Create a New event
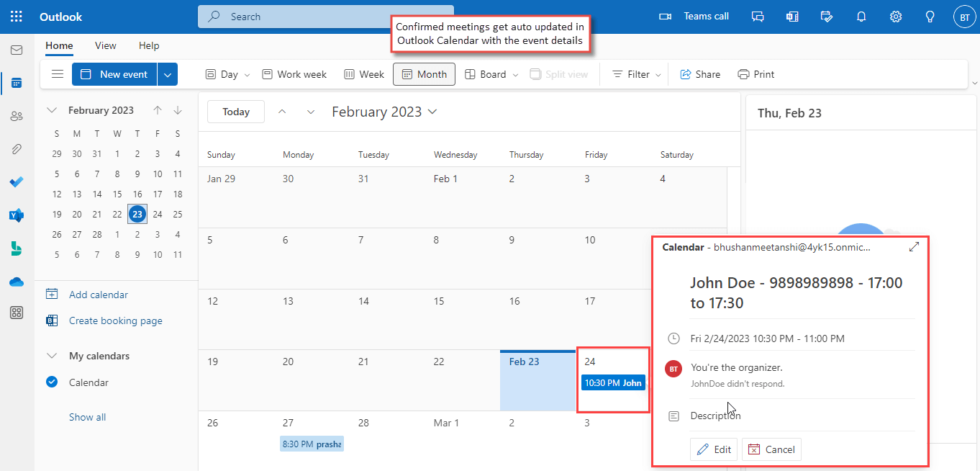This screenshot has height=471, width=980. pyautogui.click(x=114, y=74)
